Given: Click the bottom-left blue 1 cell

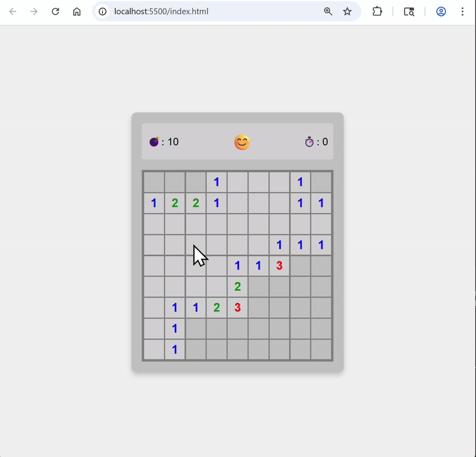Looking at the screenshot, I should (174, 349).
